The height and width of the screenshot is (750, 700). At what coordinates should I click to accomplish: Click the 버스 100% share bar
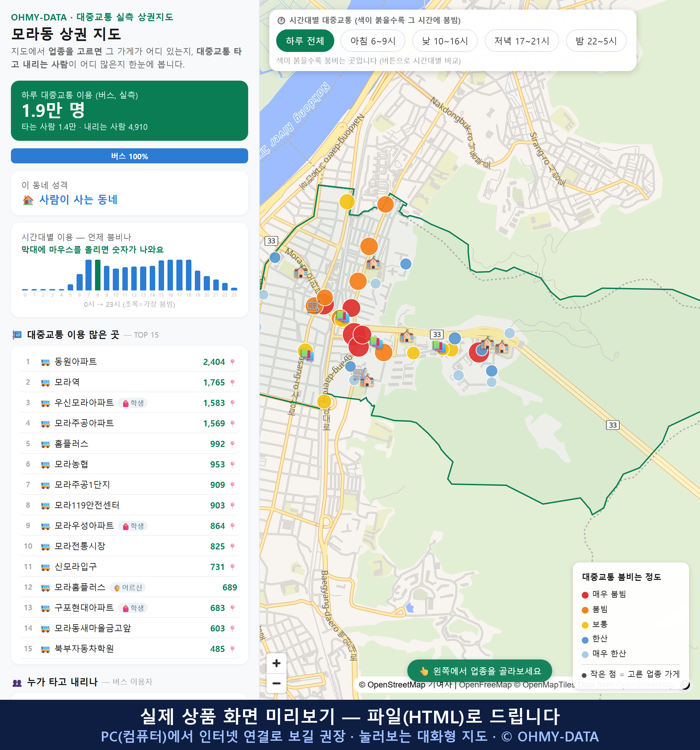[x=130, y=156]
